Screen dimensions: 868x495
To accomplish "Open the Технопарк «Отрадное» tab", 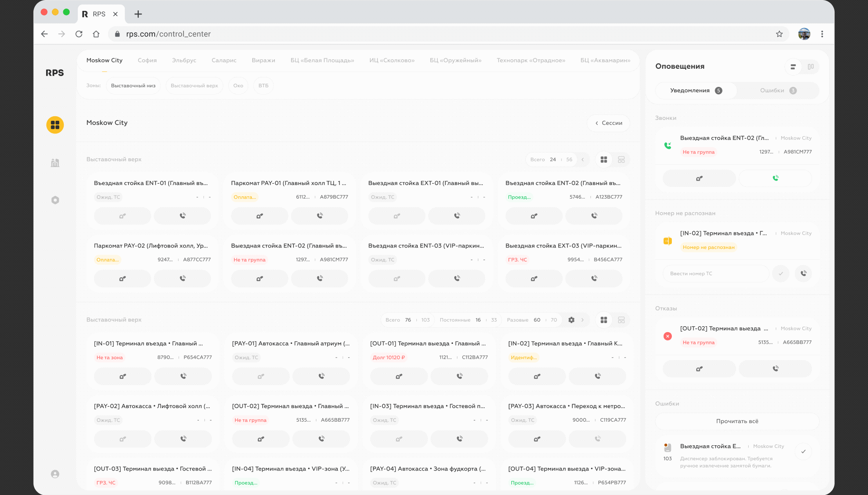I will coord(531,60).
